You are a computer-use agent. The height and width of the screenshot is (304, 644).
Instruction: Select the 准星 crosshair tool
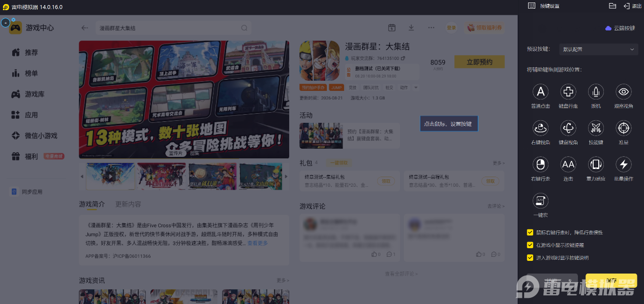[x=624, y=128]
